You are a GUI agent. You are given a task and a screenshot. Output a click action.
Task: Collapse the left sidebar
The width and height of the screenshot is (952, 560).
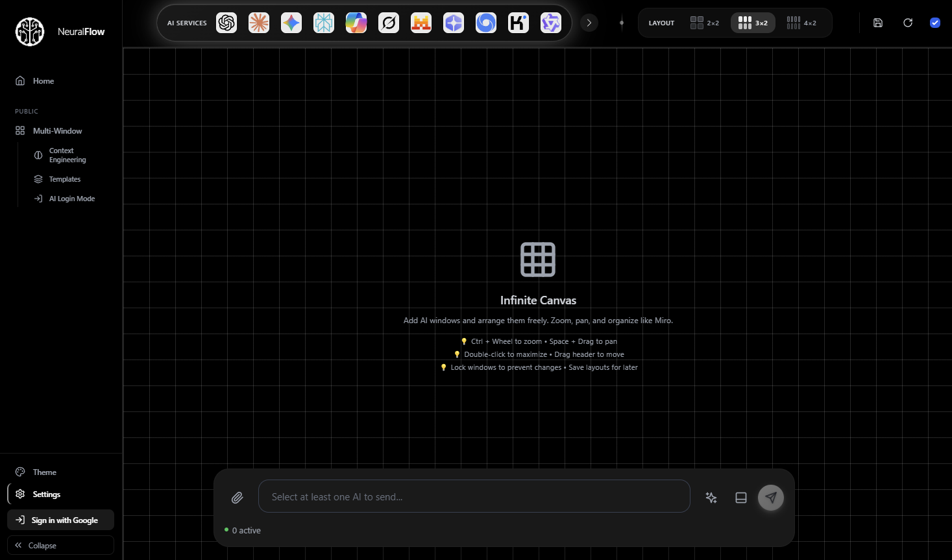coord(60,545)
